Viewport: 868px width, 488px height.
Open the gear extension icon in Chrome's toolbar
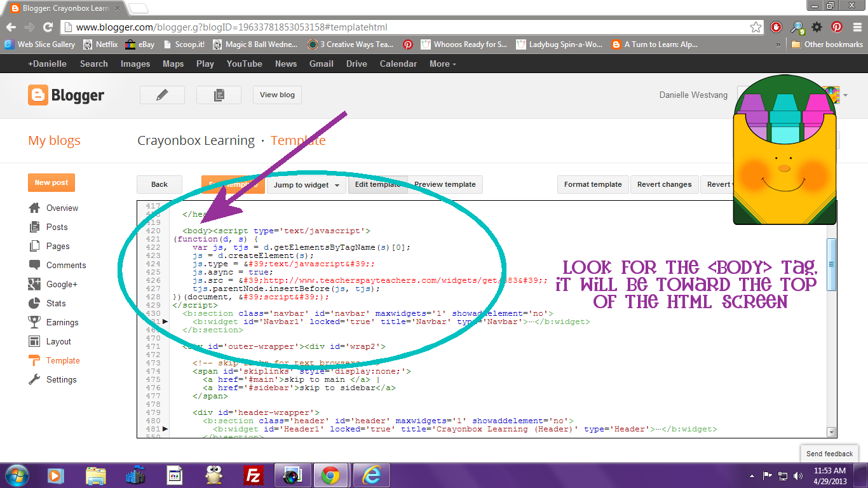[x=817, y=27]
